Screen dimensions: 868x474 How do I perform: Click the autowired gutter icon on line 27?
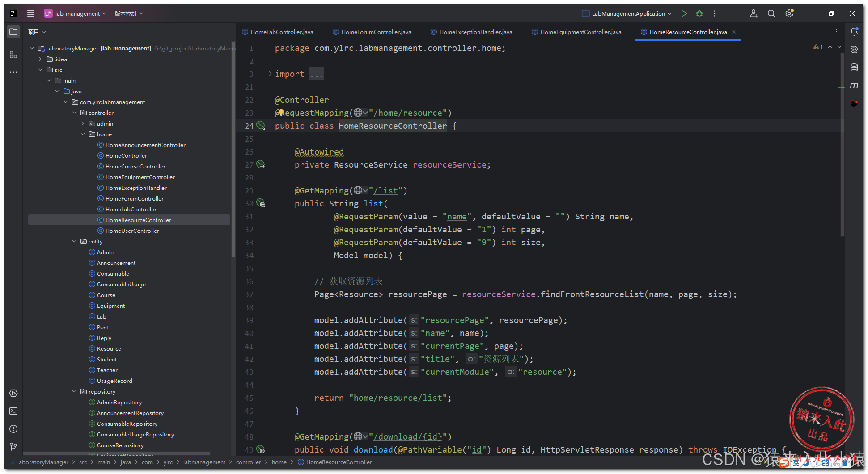click(261, 164)
